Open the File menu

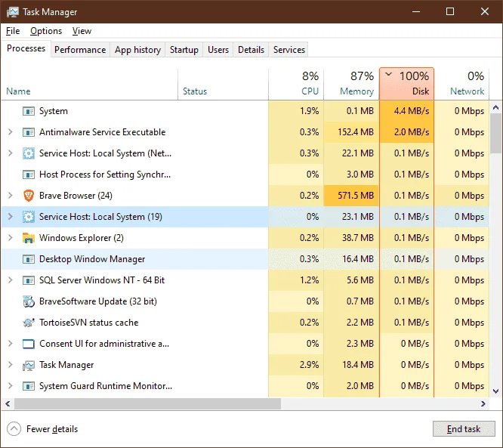point(13,31)
